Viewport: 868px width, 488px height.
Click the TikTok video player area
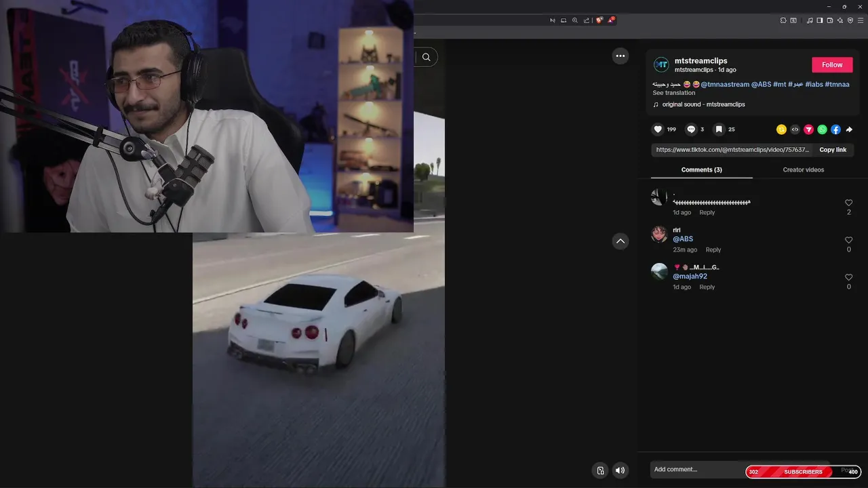(x=319, y=359)
